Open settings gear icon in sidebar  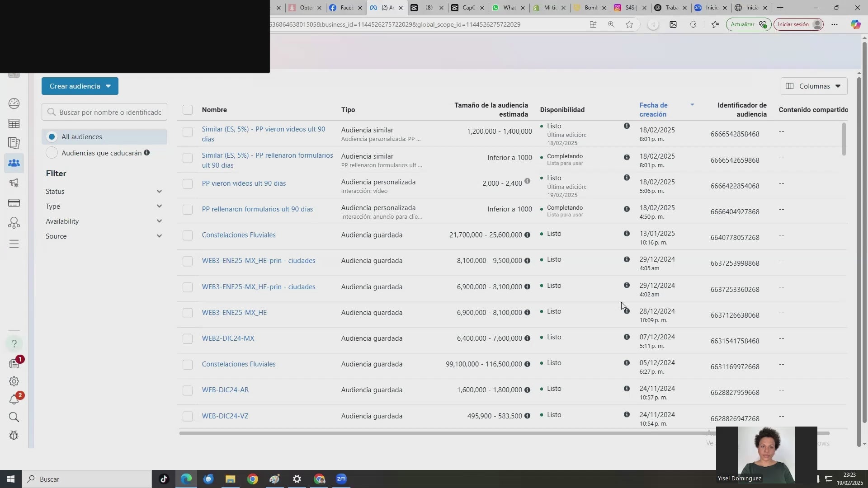coord(14,381)
